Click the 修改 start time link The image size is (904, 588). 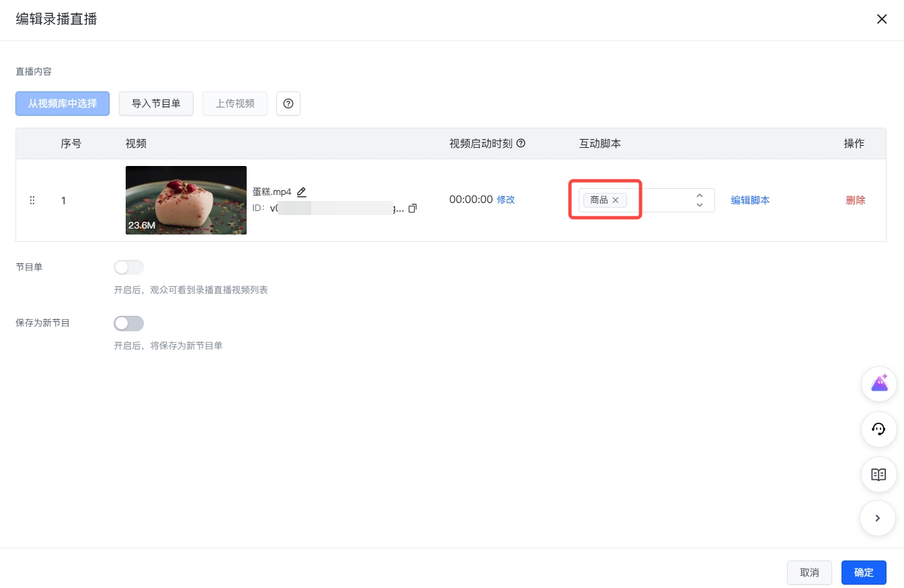pos(505,200)
